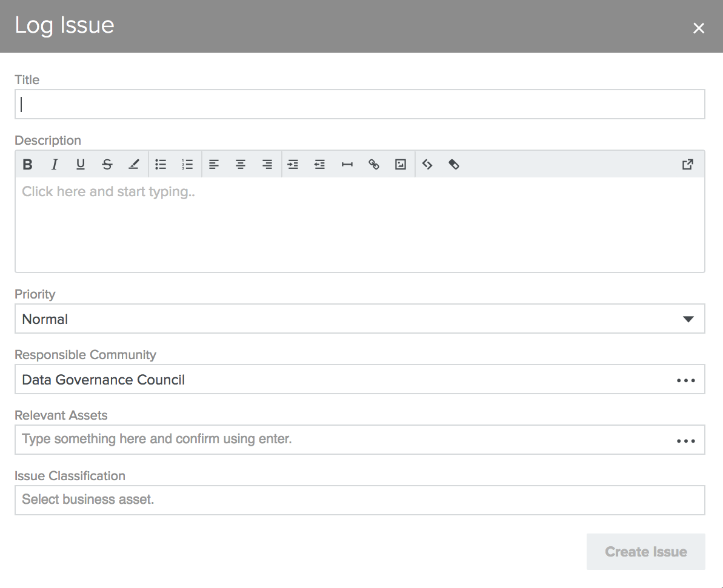This screenshot has height=588, width=723.
Task: Click the insert link icon
Action: coord(374,164)
